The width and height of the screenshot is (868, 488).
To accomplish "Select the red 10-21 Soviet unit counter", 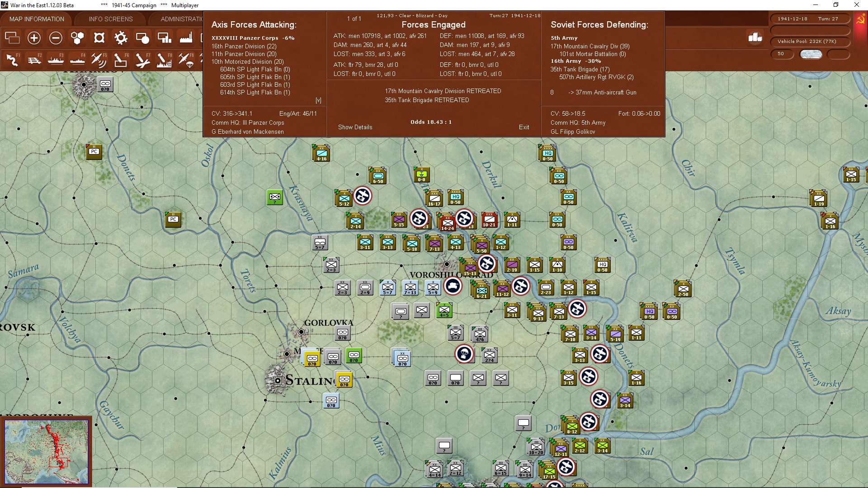I will tap(489, 220).
